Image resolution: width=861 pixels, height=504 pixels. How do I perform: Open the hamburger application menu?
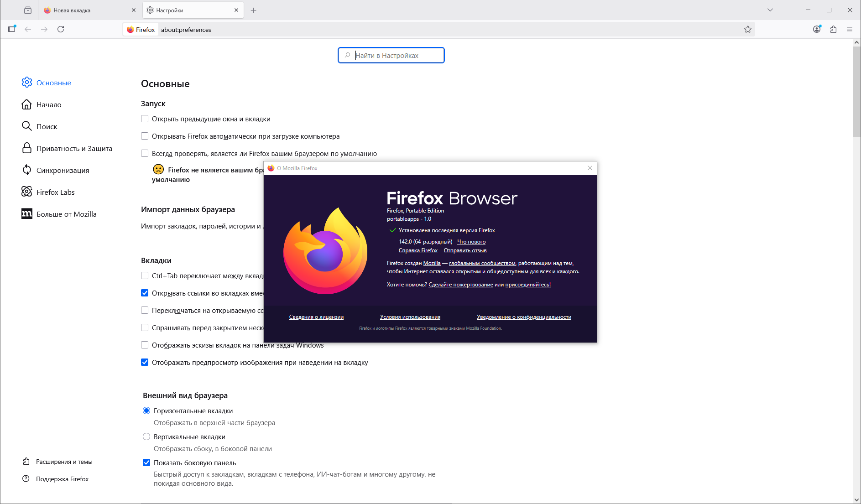(850, 29)
